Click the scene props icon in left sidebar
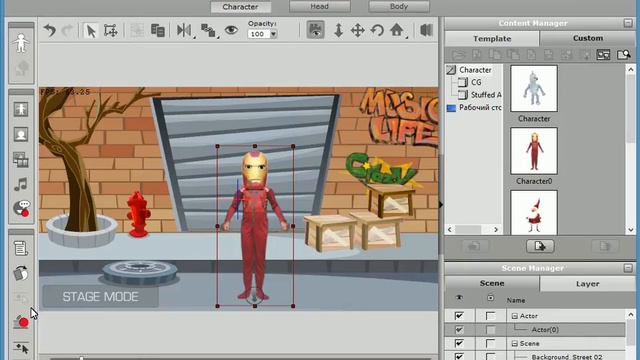The height and width of the screenshot is (360, 640). pos(21,160)
